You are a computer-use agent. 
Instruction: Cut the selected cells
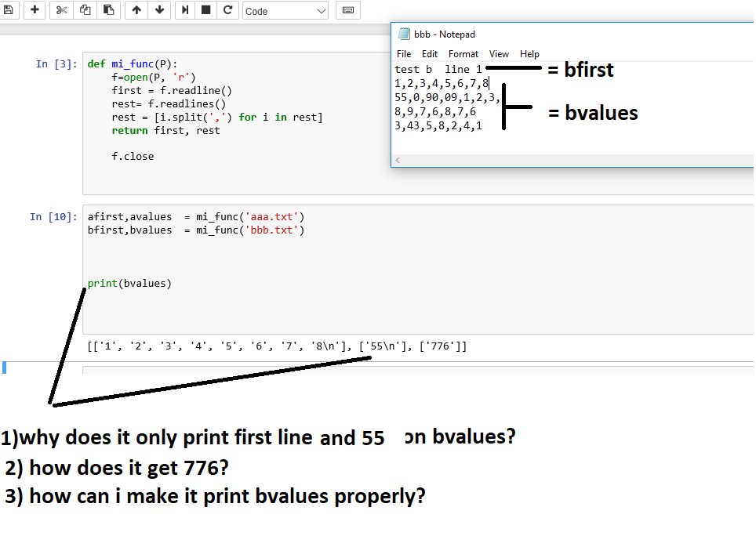pos(60,10)
